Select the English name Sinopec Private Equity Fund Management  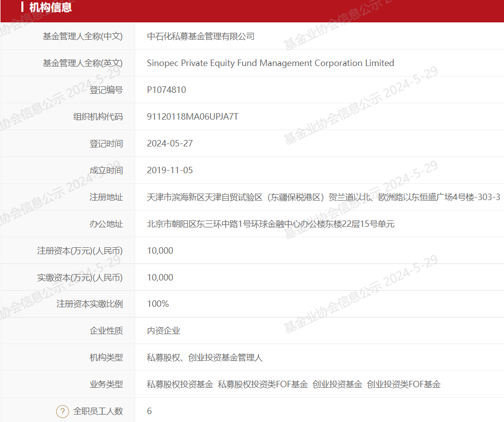click(x=270, y=63)
